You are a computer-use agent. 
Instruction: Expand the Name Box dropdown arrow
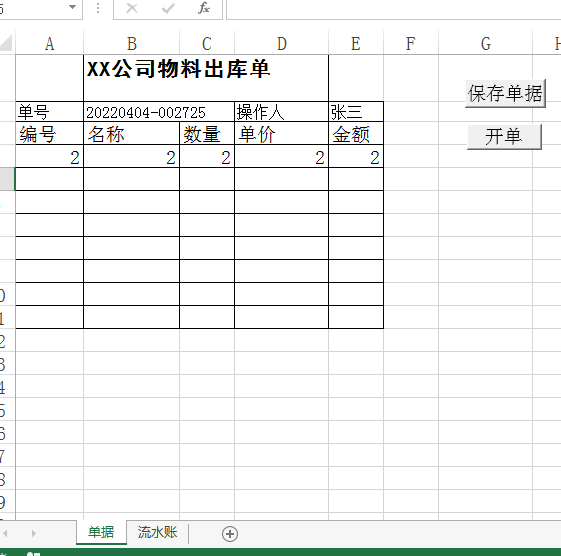click(x=72, y=7)
